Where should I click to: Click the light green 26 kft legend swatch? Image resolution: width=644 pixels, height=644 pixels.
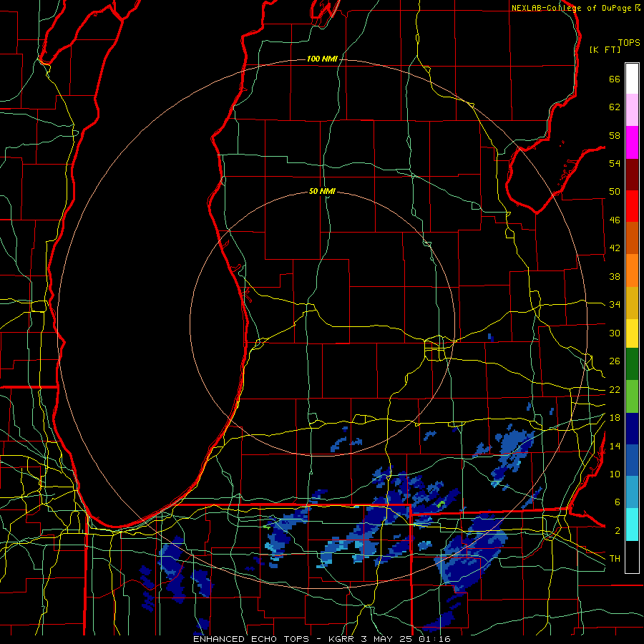click(x=632, y=396)
